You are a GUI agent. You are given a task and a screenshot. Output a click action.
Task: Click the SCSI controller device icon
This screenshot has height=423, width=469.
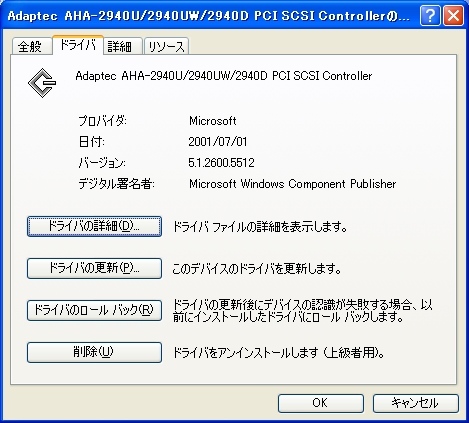42,83
